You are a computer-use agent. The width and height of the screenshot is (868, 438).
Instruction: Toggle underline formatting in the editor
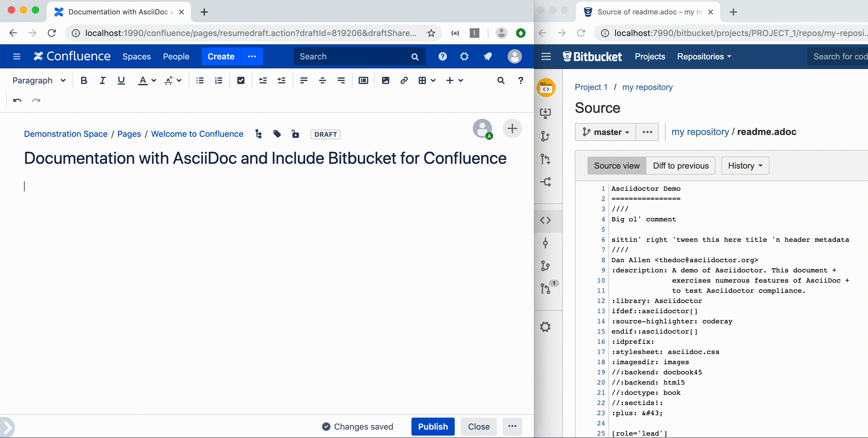coord(121,80)
